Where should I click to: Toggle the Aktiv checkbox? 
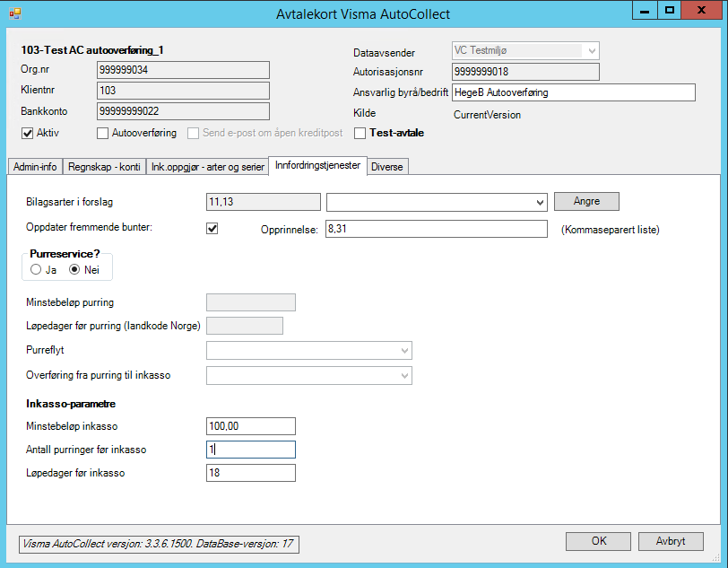[x=27, y=134]
